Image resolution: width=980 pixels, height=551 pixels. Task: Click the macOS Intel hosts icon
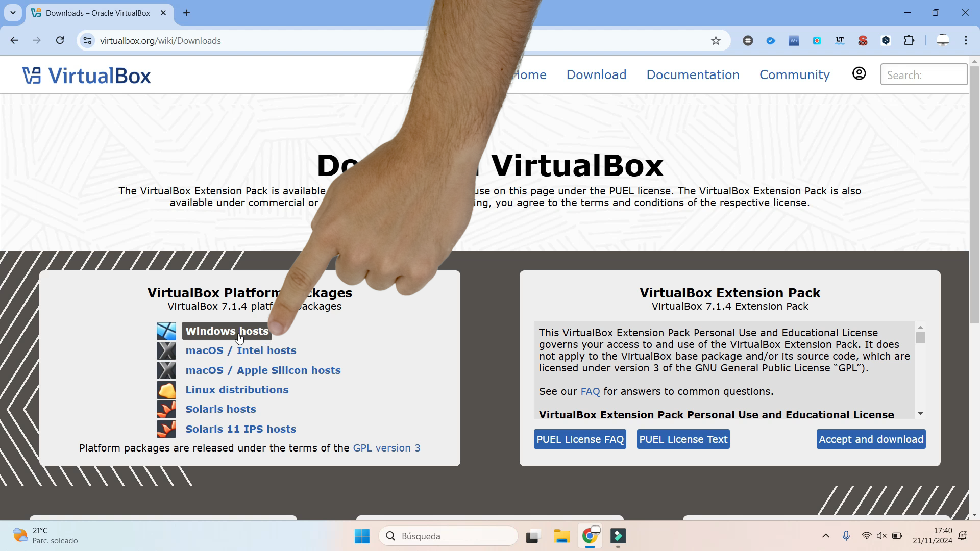166,350
